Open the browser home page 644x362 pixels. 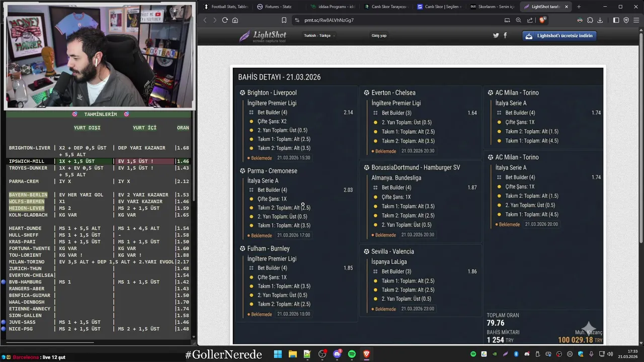pos(235,20)
